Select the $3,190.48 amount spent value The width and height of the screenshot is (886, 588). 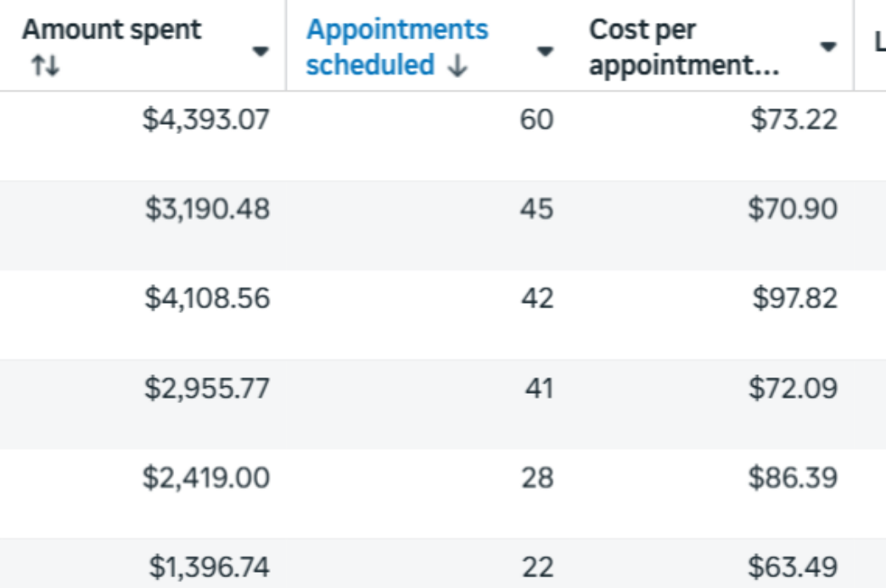206,209
